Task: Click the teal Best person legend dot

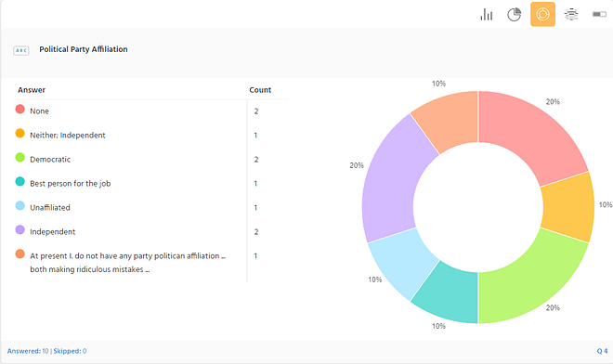Action: click(x=20, y=182)
